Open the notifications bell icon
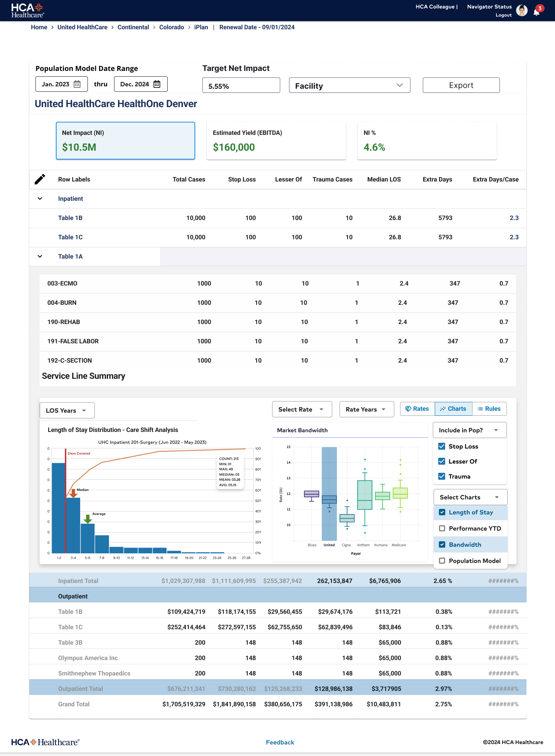 click(536, 12)
